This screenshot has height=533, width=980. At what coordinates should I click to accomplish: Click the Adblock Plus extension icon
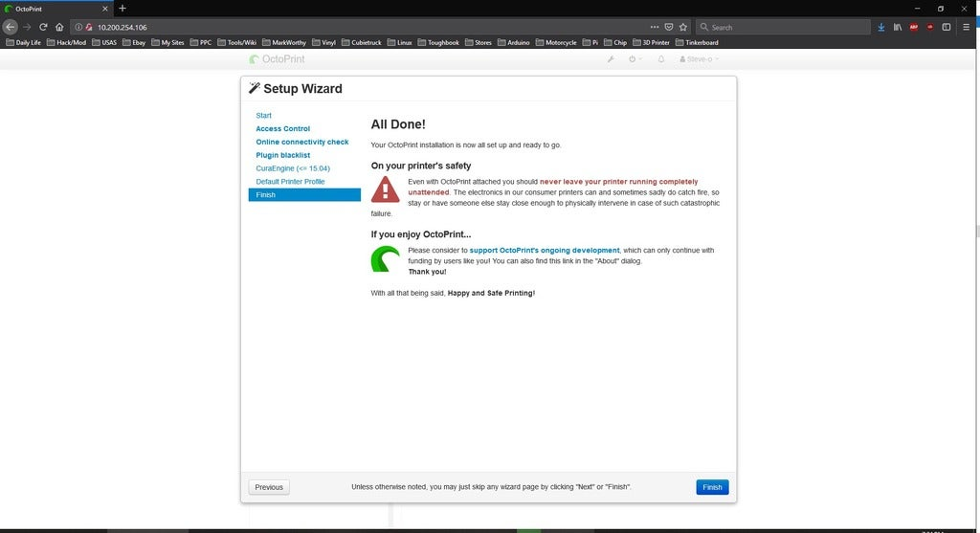tap(914, 27)
